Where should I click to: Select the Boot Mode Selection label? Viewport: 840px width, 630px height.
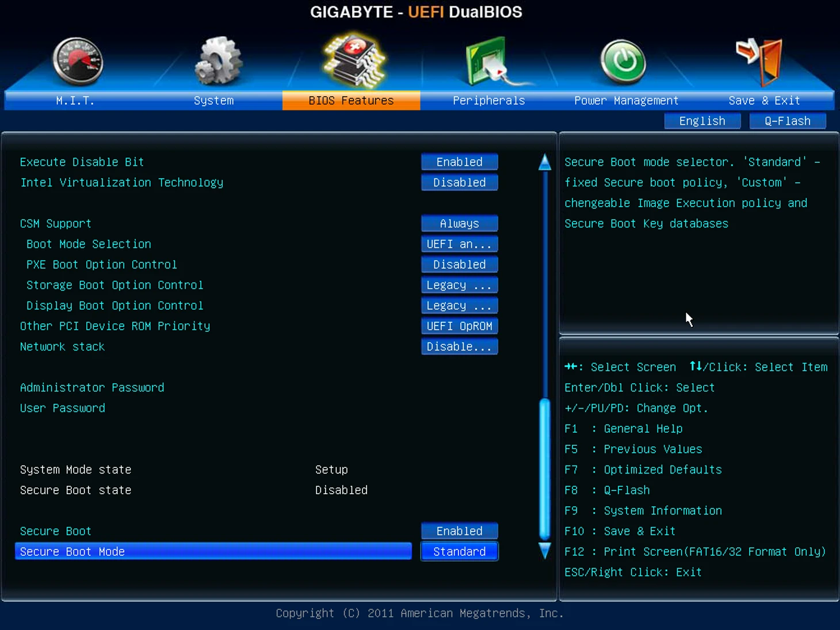point(89,244)
